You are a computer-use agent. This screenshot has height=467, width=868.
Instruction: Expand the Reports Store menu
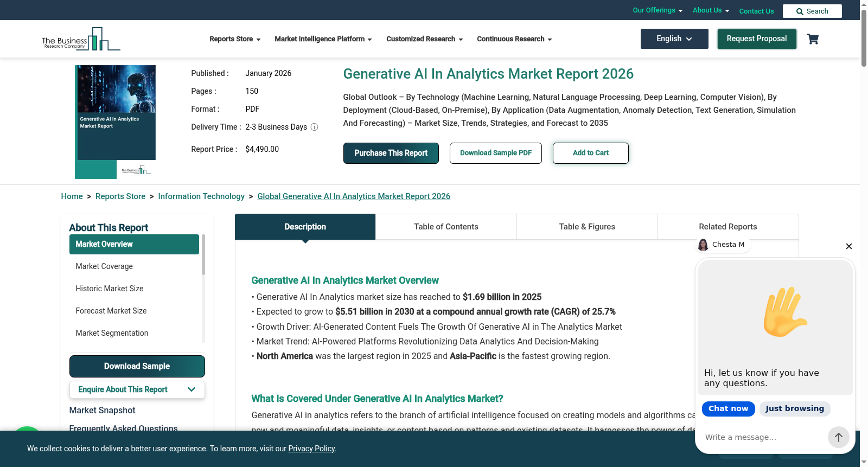(x=235, y=39)
